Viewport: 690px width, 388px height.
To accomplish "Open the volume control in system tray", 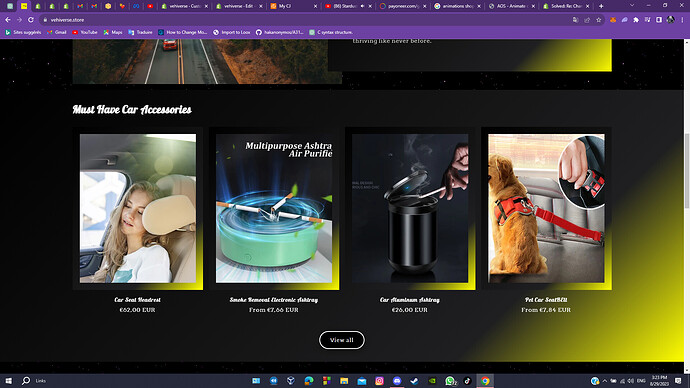I will point(631,381).
